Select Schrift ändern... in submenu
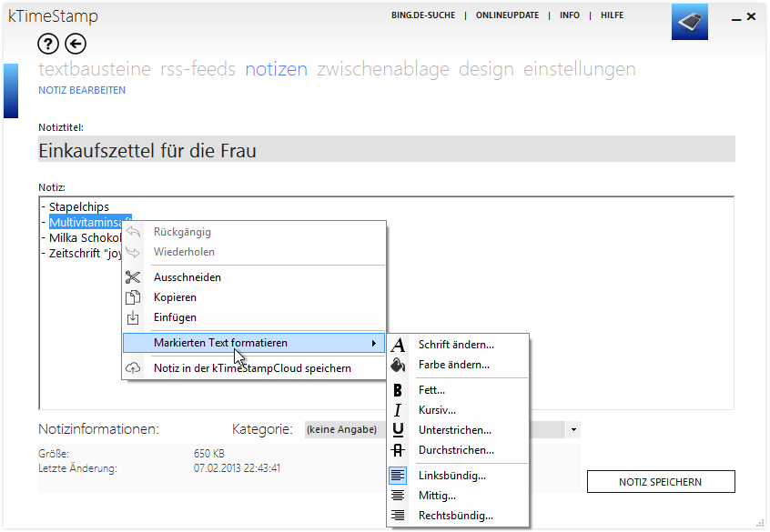Image resolution: width=770 pixels, height=532 pixels. pyautogui.click(x=458, y=345)
